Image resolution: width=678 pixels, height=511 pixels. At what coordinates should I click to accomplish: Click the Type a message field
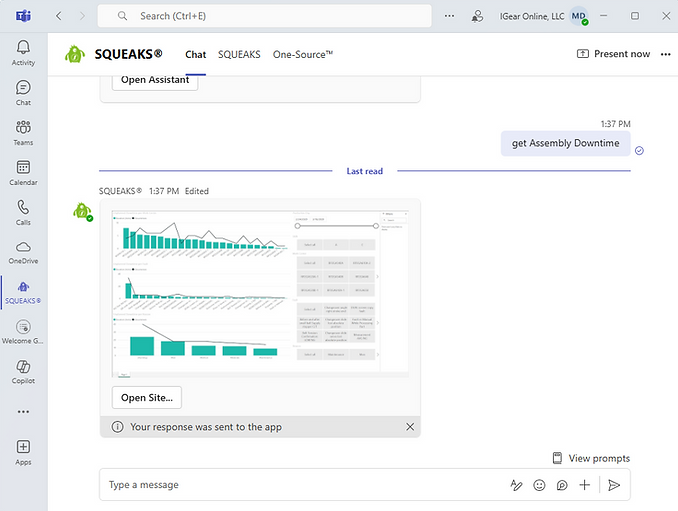[x=300, y=485]
